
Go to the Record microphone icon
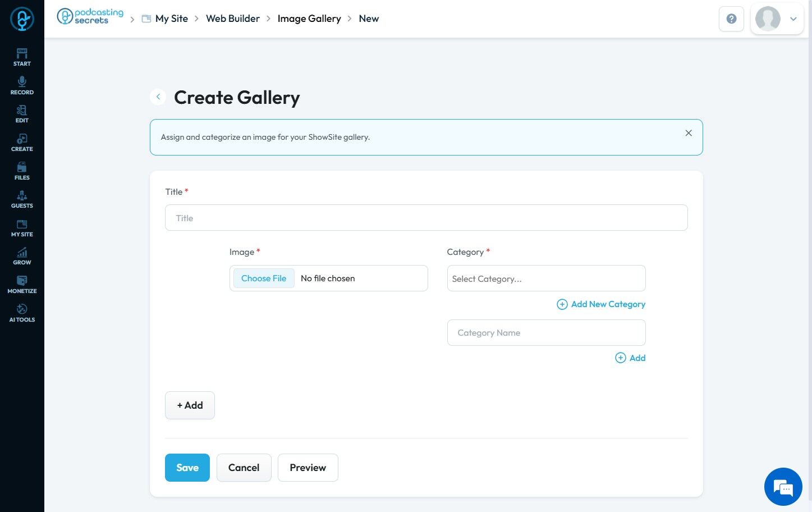tap(22, 85)
